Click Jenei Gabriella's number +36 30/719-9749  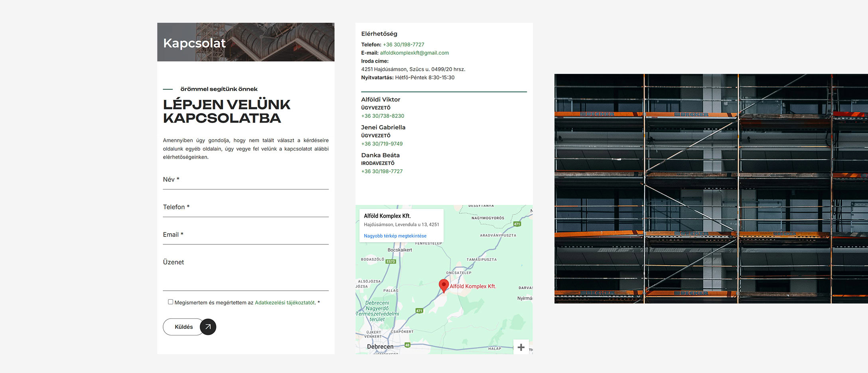point(382,144)
